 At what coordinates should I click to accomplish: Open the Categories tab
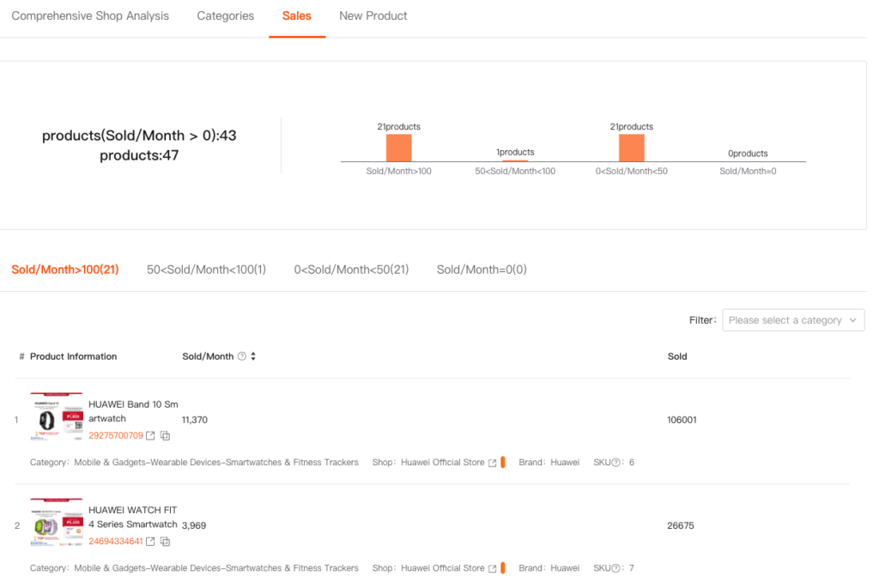(x=225, y=16)
